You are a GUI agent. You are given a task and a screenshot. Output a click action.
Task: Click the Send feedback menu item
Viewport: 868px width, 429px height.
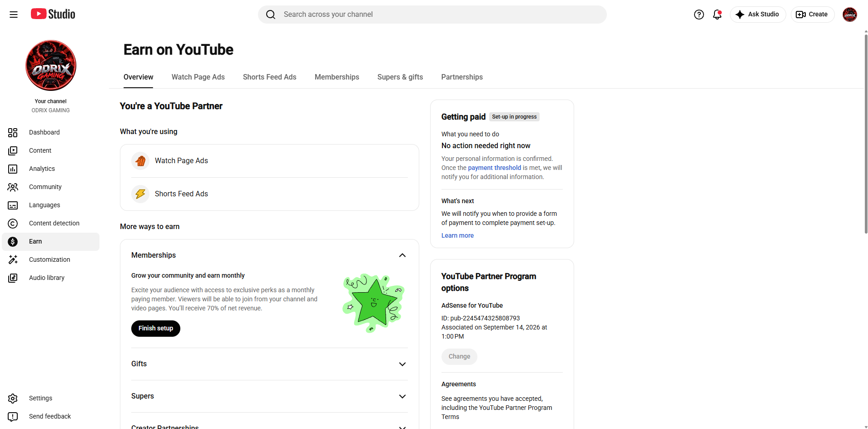coord(51,416)
